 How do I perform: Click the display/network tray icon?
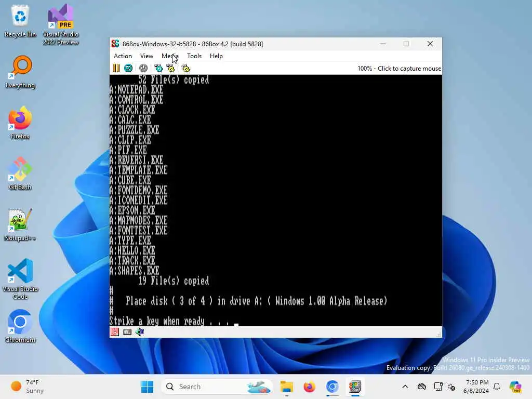point(438,387)
